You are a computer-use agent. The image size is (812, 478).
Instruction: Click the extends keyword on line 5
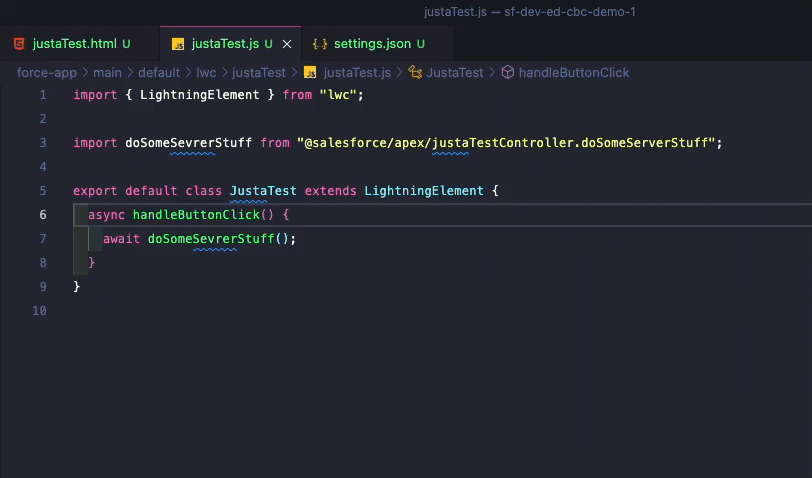[330, 191]
